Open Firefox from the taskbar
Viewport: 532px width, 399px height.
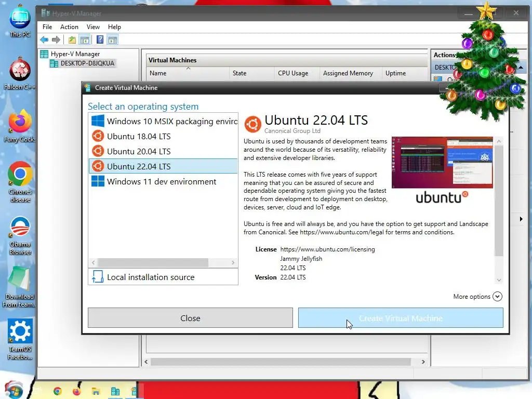tap(77, 391)
